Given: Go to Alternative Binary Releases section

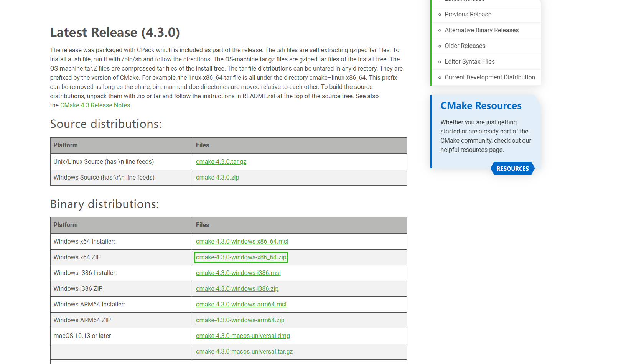Looking at the screenshot, I should point(481,30).
